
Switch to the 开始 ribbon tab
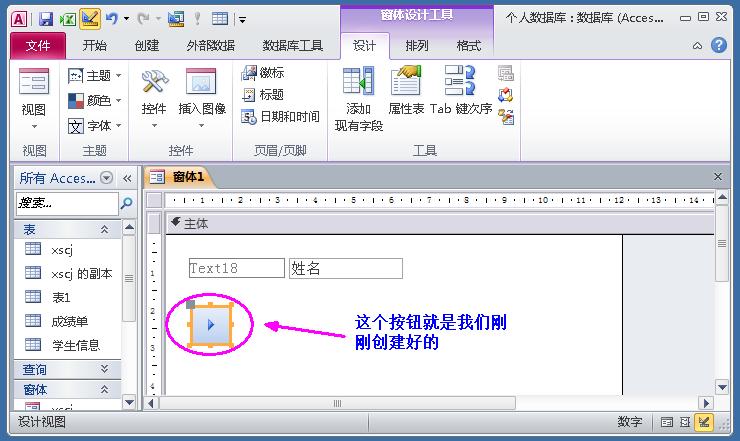click(x=94, y=45)
